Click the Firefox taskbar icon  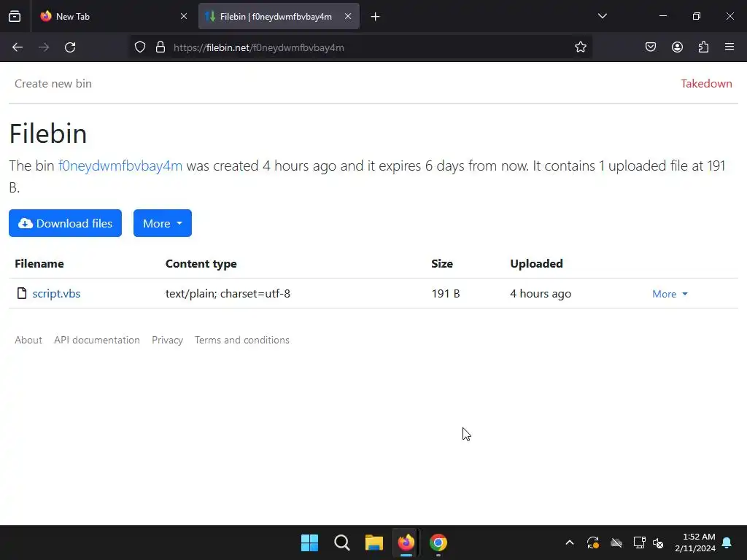(x=406, y=542)
